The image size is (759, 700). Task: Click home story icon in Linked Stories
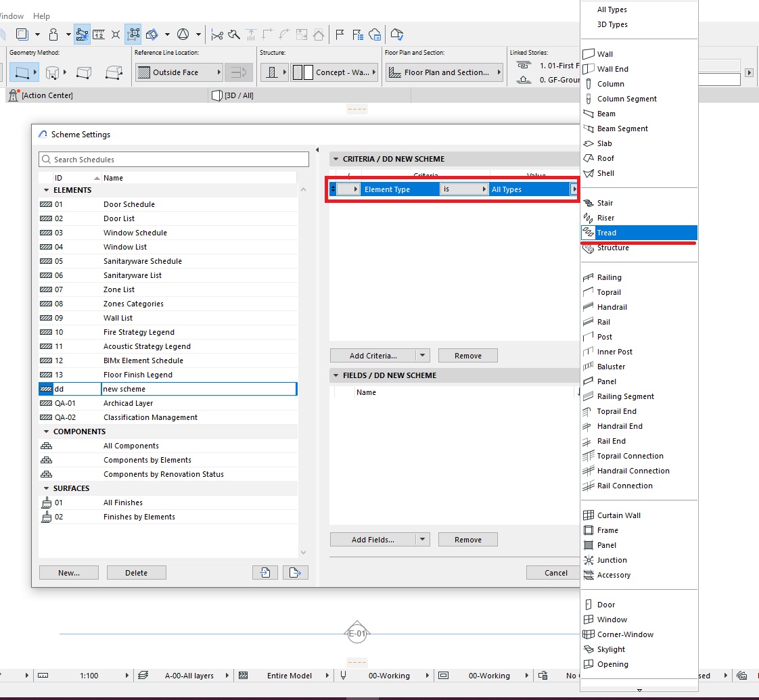(x=524, y=79)
